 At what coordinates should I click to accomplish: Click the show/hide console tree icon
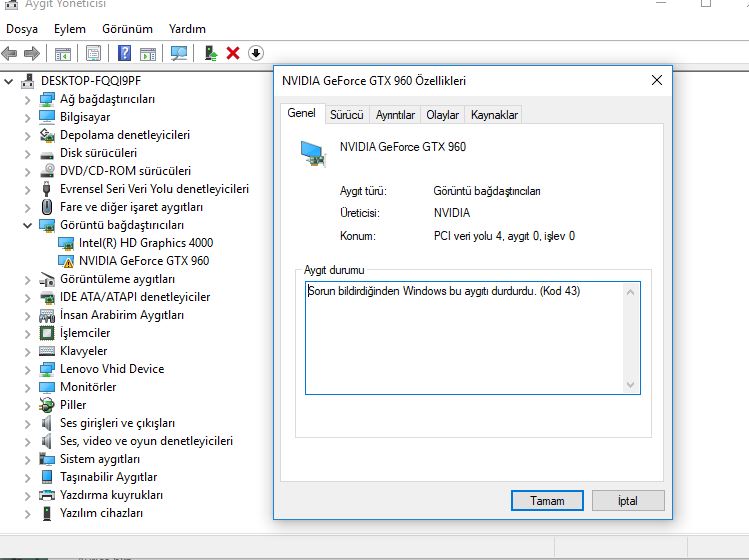click(x=63, y=54)
